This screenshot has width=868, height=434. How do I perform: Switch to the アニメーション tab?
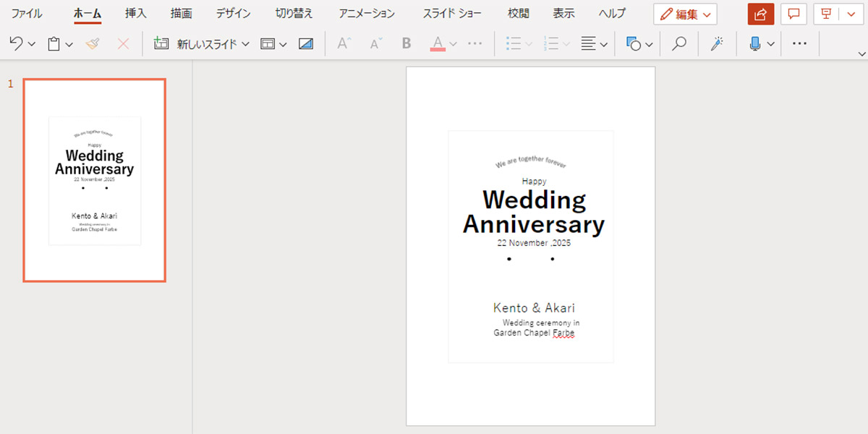367,14
